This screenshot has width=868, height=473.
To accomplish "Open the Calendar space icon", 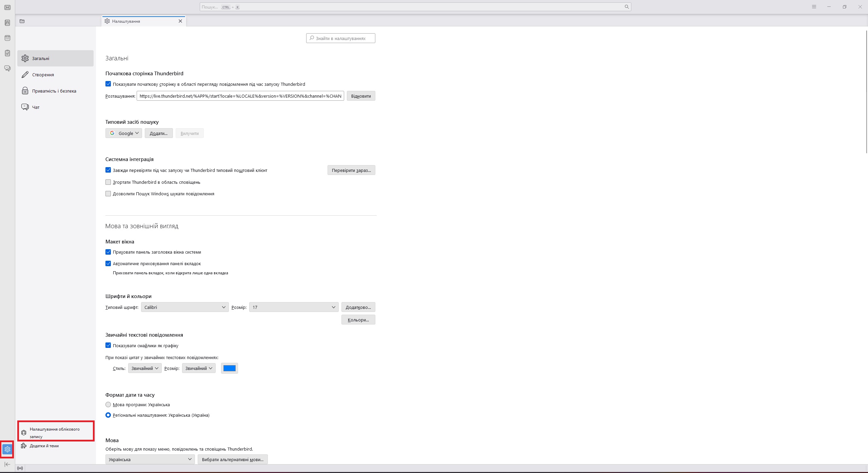I will (7, 38).
